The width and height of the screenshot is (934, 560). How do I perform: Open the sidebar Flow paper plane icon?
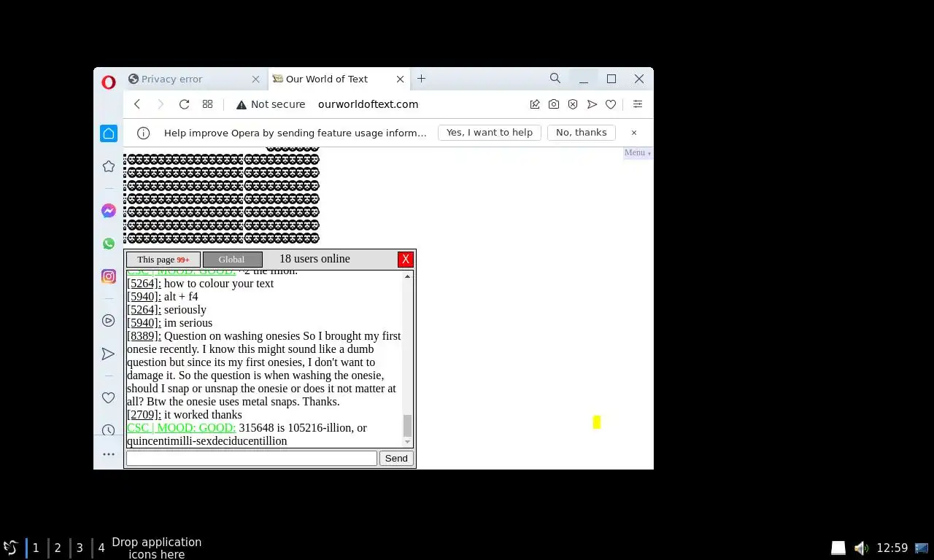[109, 354]
